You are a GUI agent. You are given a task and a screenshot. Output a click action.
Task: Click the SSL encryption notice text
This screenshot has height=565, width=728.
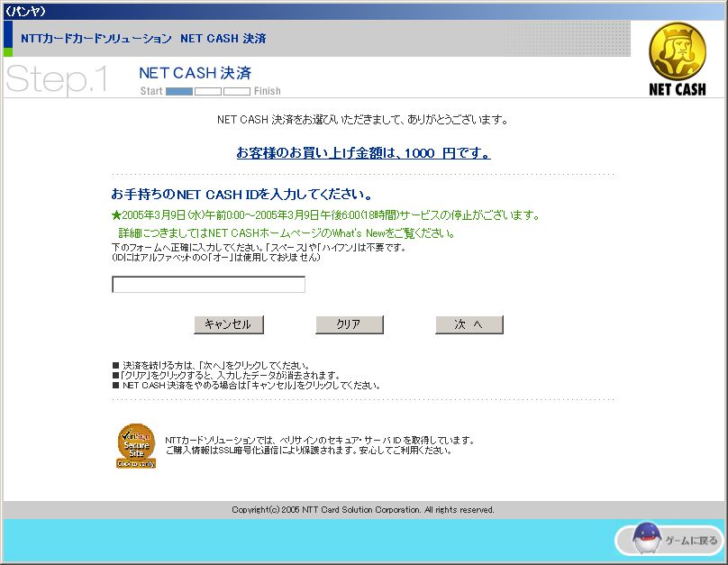[x=308, y=451]
